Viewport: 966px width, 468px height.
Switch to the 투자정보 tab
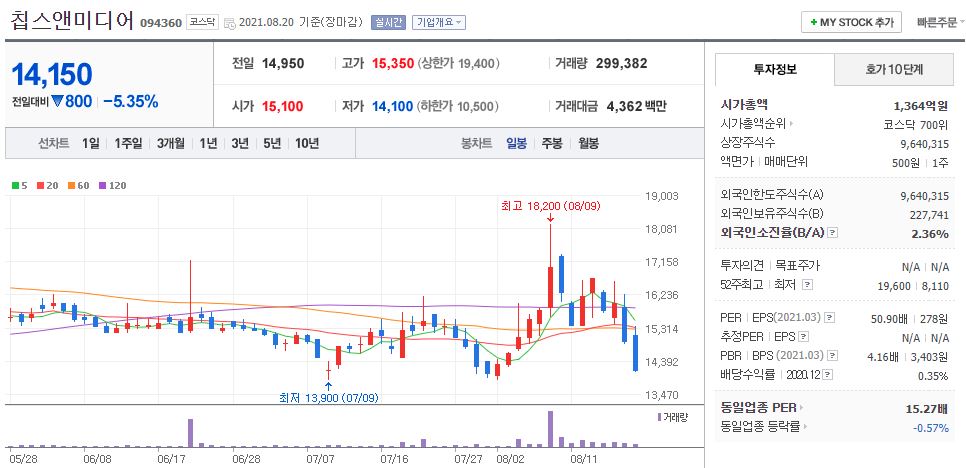tap(775, 70)
